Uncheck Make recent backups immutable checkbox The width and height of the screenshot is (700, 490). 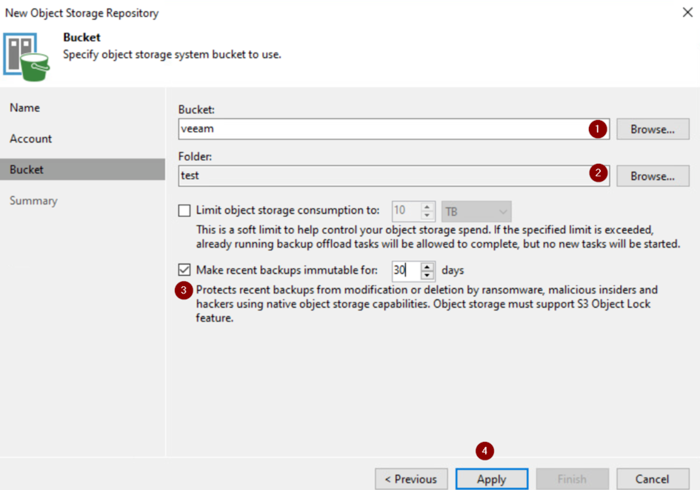click(x=184, y=270)
